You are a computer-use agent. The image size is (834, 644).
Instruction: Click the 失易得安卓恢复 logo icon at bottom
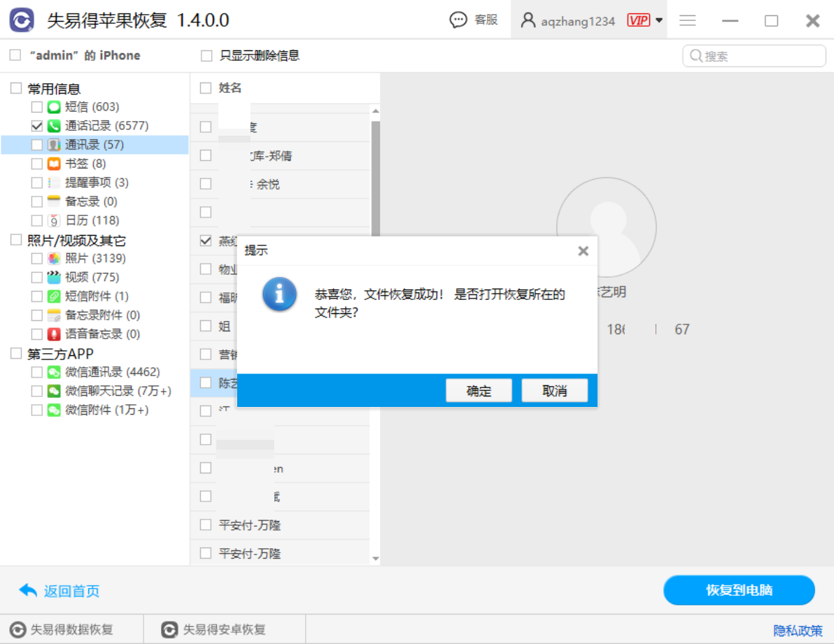point(169,629)
